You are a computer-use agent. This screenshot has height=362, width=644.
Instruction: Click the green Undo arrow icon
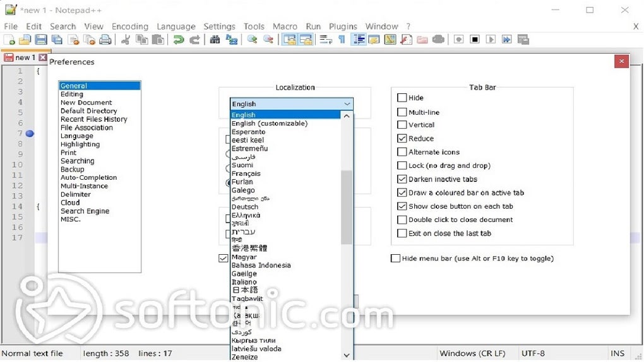[178, 39]
